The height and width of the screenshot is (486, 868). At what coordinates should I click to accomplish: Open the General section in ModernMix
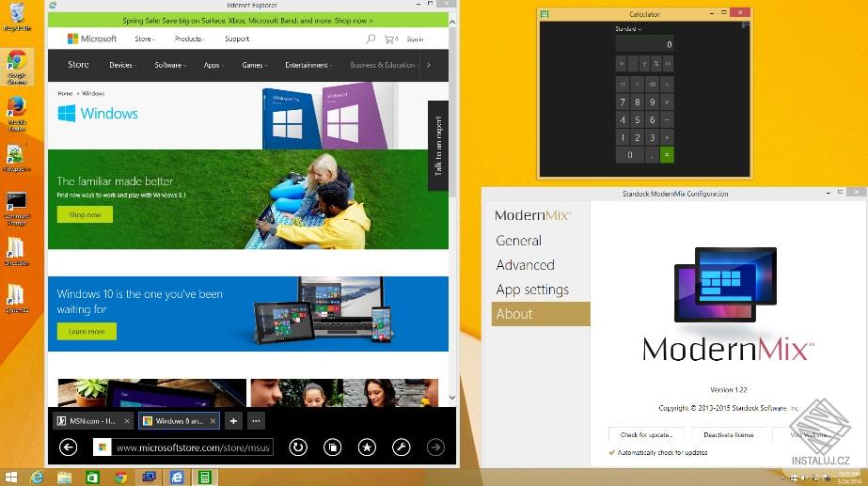point(519,241)
